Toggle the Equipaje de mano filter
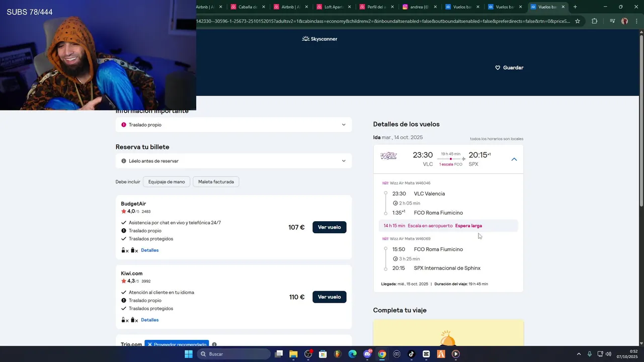Screen dimensions: 644x362 (x=167, y=182)
